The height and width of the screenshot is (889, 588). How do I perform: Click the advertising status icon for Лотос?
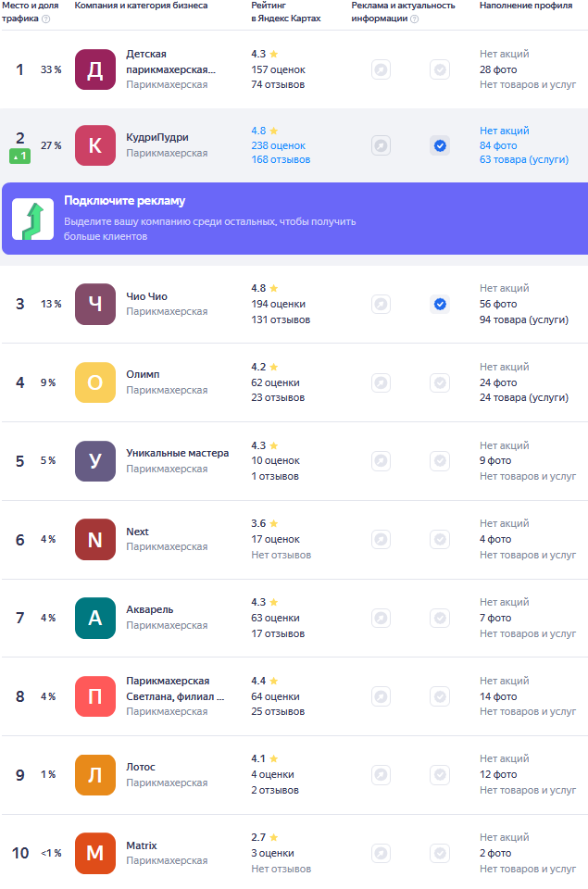tap(381, 774)
